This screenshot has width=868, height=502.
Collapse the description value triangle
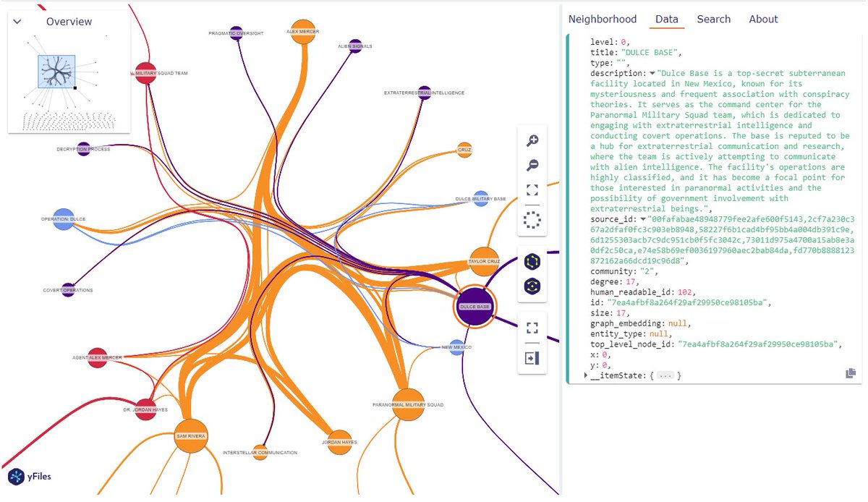coord(652,74)
